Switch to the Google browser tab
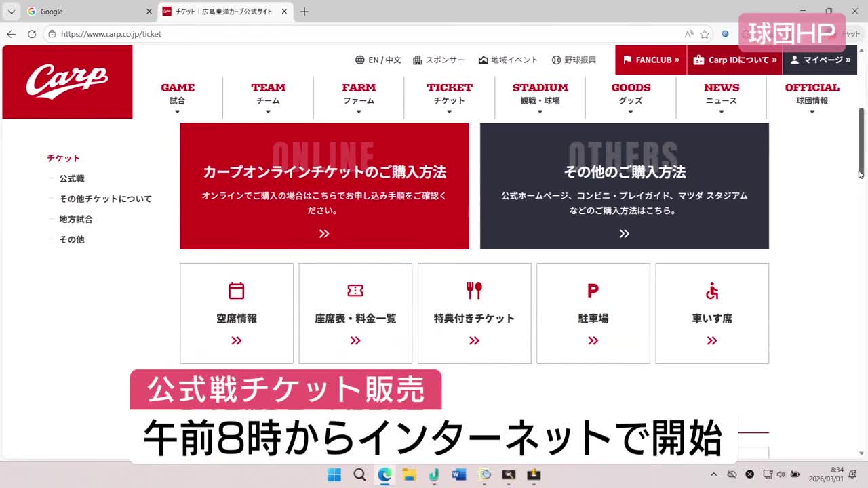868x488 pixels. point(81,12)
